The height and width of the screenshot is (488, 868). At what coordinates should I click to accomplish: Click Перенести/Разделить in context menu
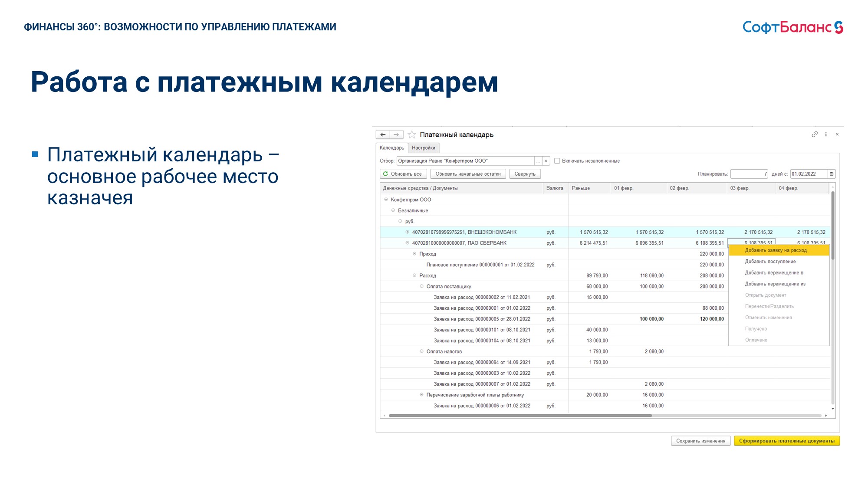[779, 307]
